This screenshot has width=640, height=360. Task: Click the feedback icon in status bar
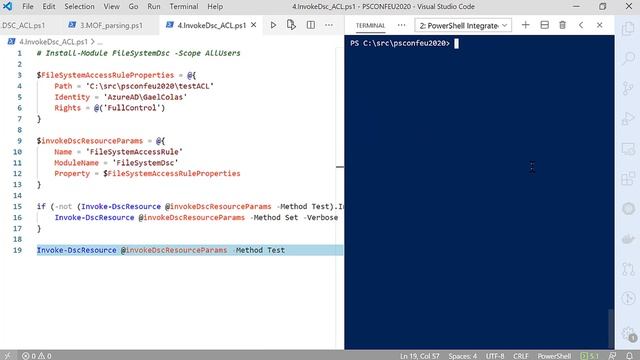click(612, 356)
